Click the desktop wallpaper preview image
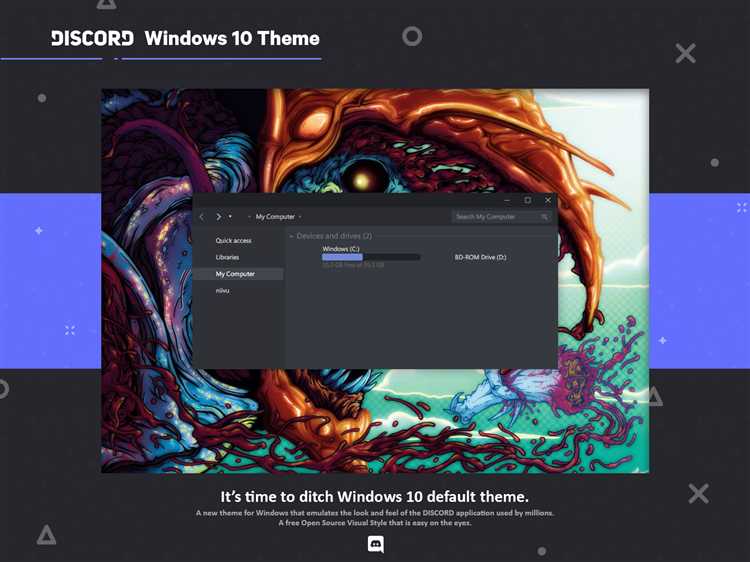750x562 pixels. coord(375,281)
